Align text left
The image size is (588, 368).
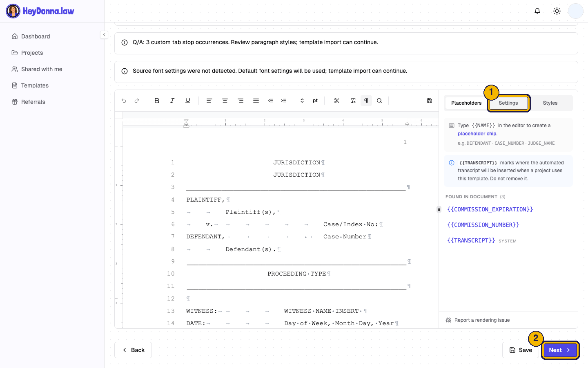(x=209, y=101)
